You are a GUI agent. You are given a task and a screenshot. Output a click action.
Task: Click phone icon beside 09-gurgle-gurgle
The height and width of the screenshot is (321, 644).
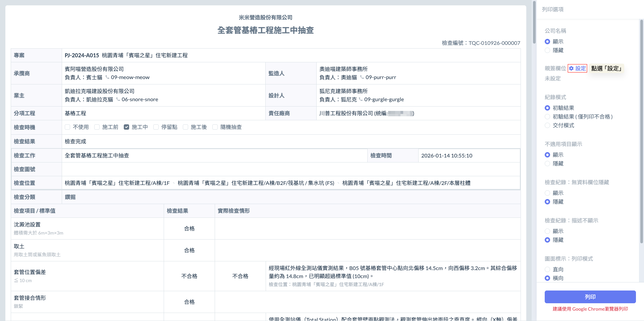coord(361,100)
